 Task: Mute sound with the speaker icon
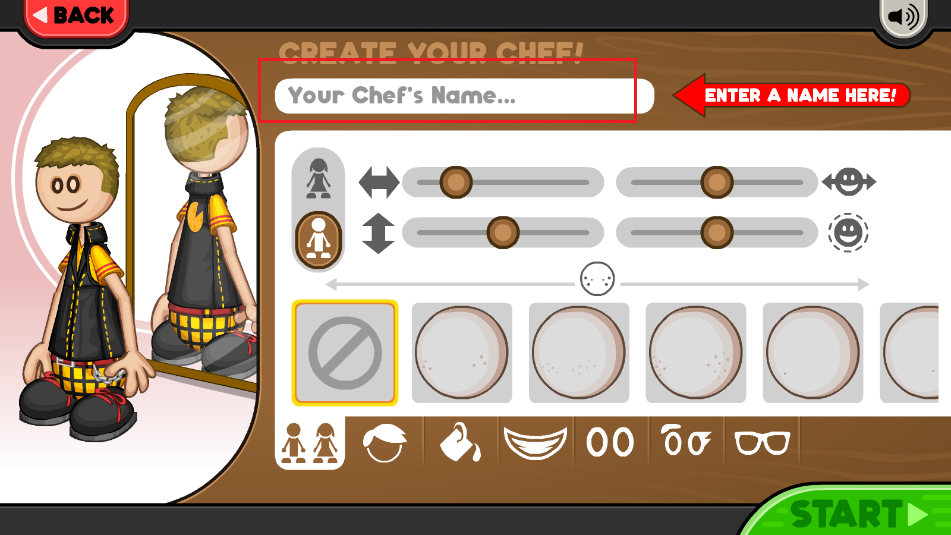point(903,17)
